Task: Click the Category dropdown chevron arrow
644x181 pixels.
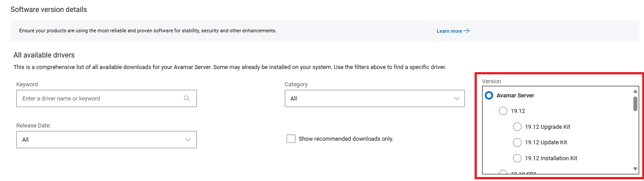Action: pyautogui.click(x=456, y=99)
